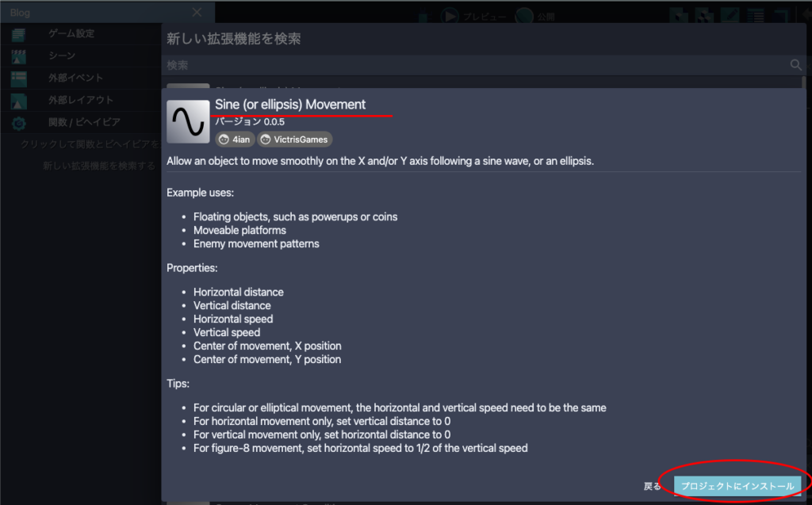Click the 公開 publish toolbar button
Image resolution: width=812 pixels, height=505 pixels.
[535, 16]
